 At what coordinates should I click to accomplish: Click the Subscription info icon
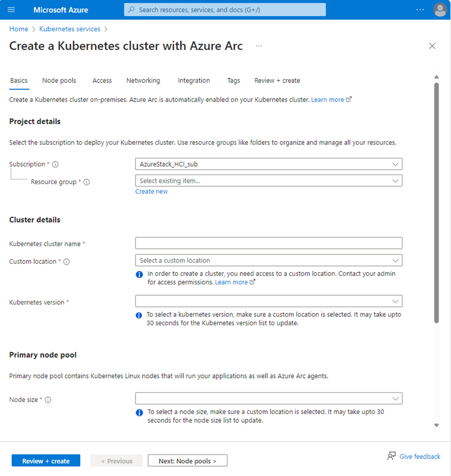[x=55, y=164]
